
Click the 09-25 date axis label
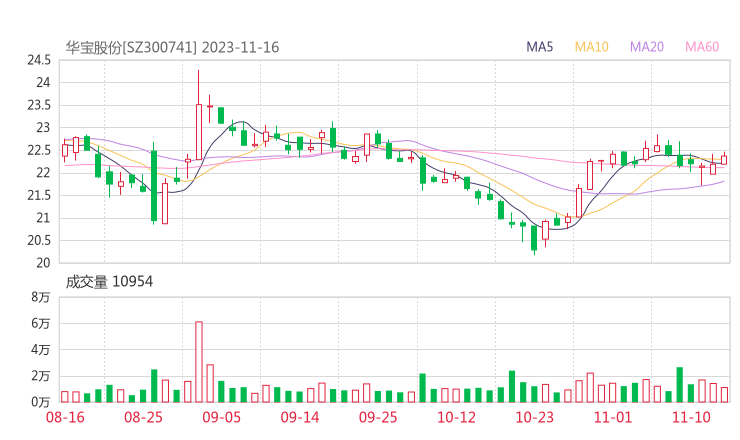click(378, 417)
